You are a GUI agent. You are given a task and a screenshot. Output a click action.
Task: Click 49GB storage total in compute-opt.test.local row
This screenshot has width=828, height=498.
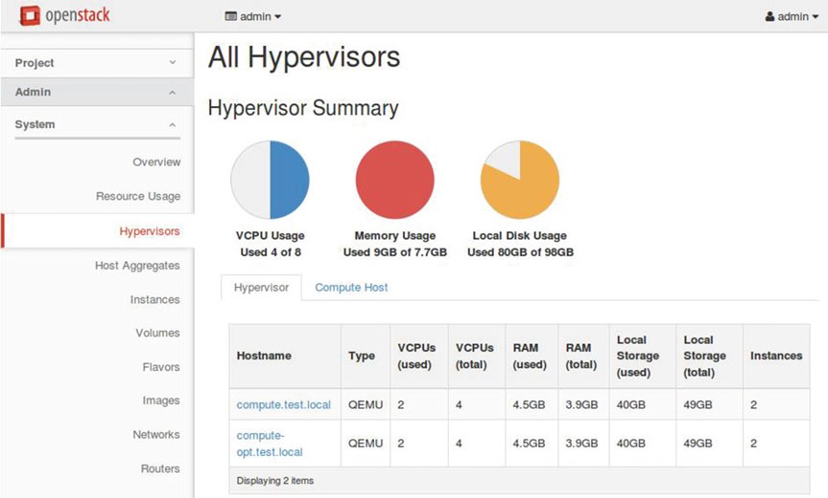(698, 443)
